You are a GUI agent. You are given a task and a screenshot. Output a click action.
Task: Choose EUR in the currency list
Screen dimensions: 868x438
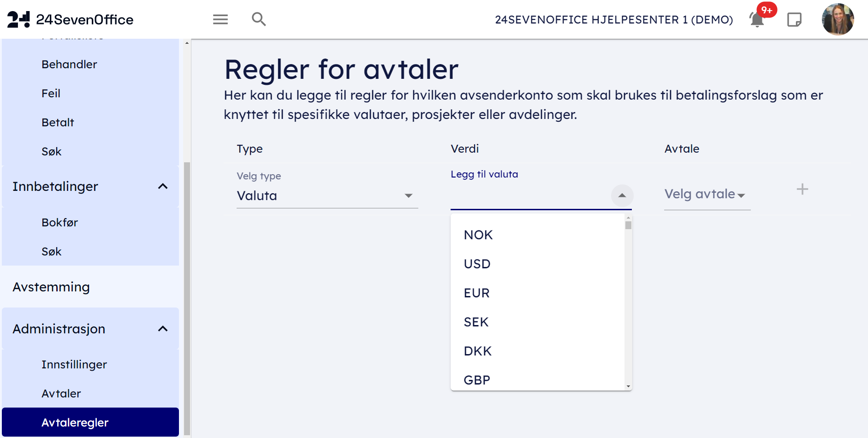(x=476, y=293)
